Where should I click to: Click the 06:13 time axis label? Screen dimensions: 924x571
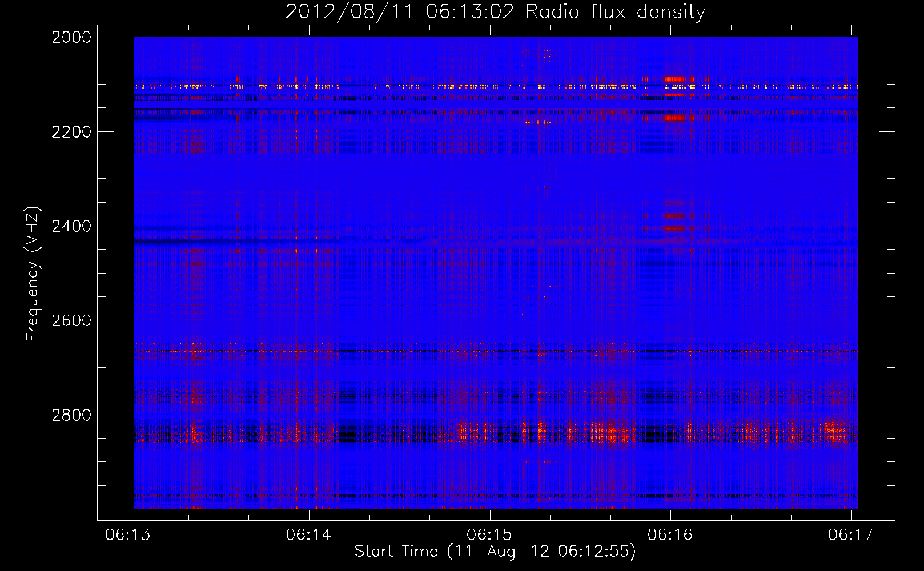point(128,534)
